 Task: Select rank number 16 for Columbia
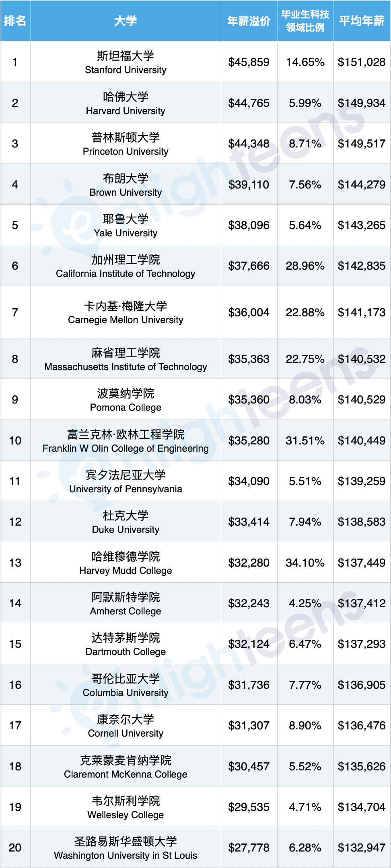click(15, 685)
